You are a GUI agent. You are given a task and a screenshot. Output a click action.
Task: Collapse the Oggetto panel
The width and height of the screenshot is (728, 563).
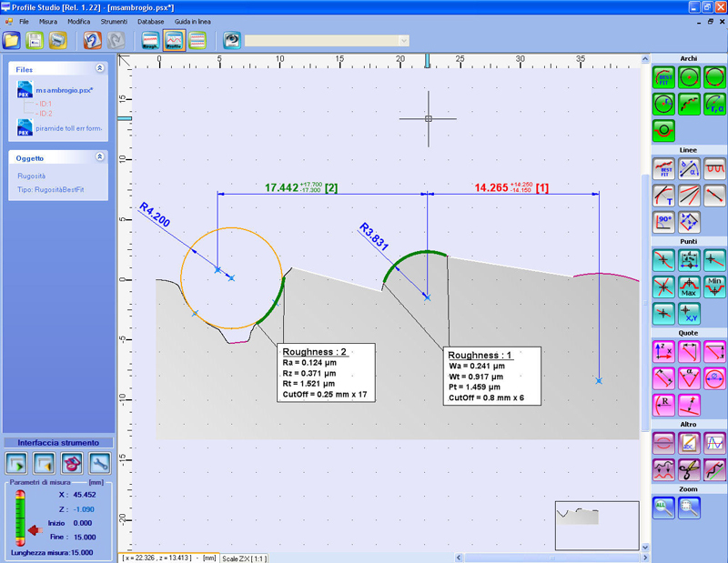99,157
